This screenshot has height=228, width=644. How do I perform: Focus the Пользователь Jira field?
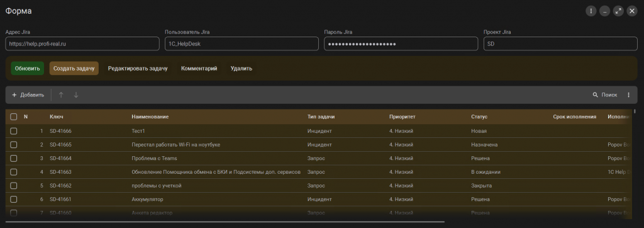click(x=241, y=43)
